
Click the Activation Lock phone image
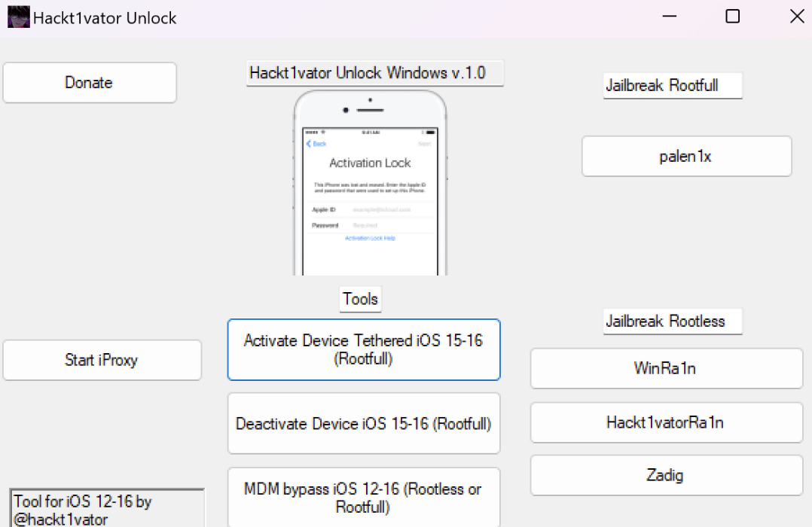(x=370, y=183)
